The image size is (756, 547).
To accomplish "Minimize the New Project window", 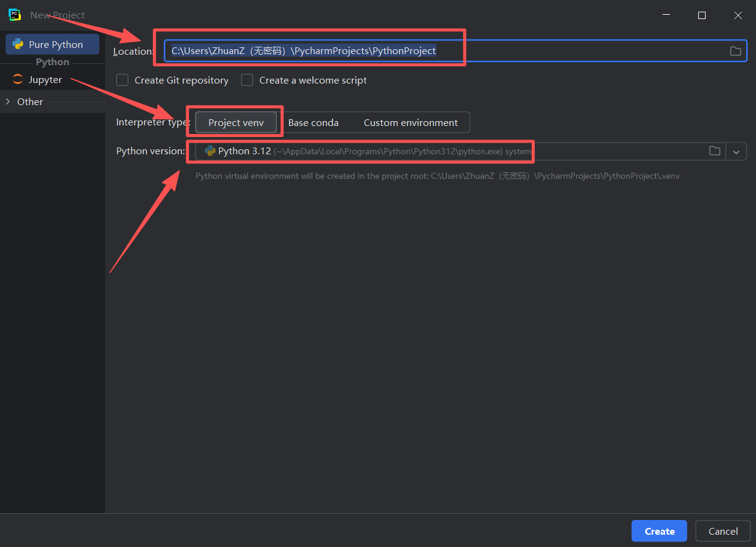I will 666,15.
